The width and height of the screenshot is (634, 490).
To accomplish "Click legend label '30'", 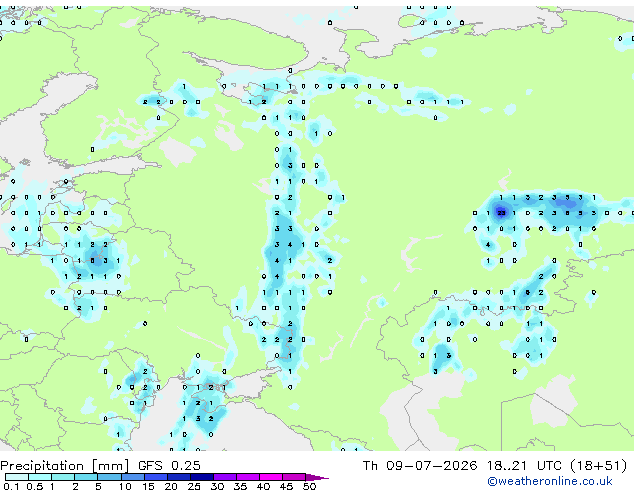I will click(217, 486).
